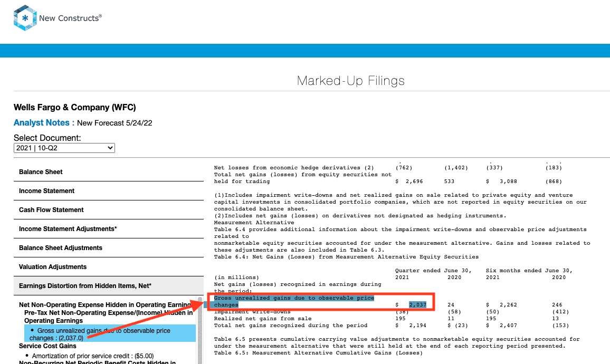610x364 pixels.
Task: Select Amortization of prior service credit item
Action: pos(92,356)
